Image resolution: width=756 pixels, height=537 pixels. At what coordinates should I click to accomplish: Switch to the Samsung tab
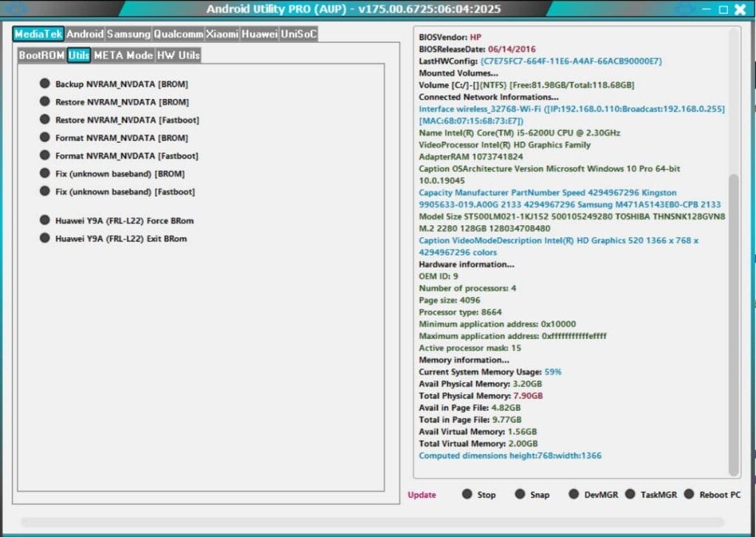click(x=128, y=33)
